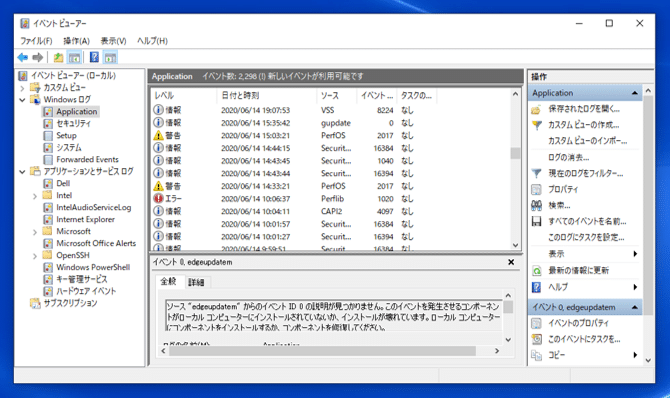Select Forwarded Events in the tree
The height and width of the screenshot is (398, 670).
[87, 159]
